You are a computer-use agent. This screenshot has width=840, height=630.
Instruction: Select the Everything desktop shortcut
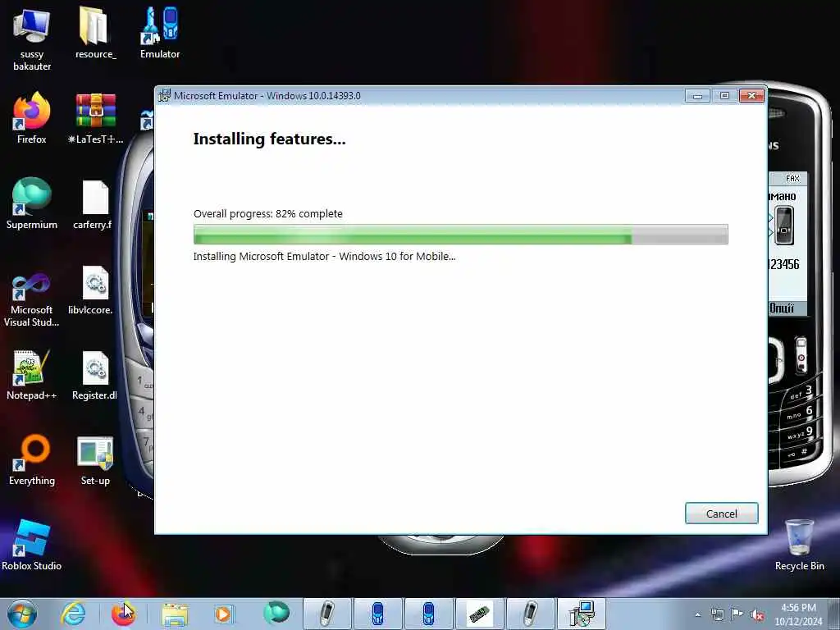[x=32, y=459]
